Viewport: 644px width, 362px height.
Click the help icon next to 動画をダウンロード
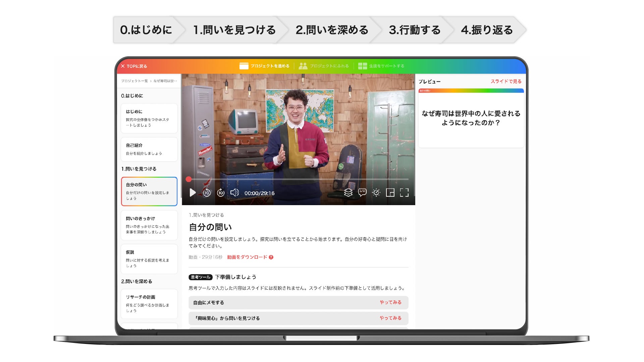pos(271,257)
